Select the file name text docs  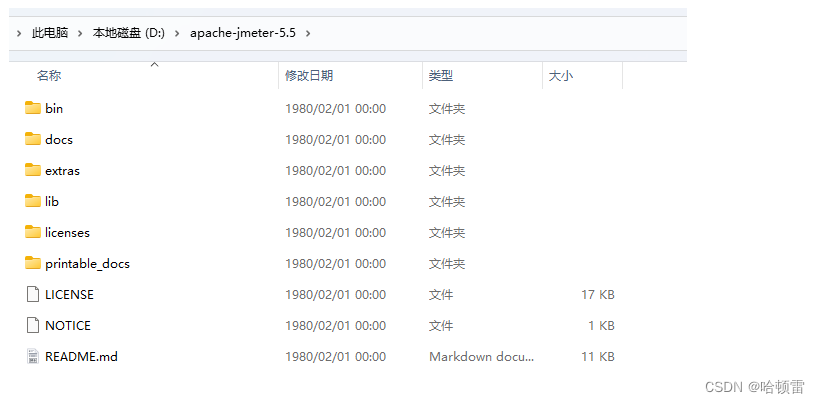coord(59,140)
